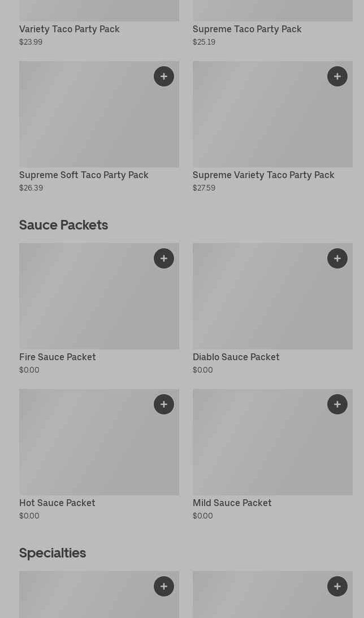The width and height of the screenshot is (364, 618).
Task: Add Supreme Soft Taco Party Pack to cart
Action: point(164,76)
